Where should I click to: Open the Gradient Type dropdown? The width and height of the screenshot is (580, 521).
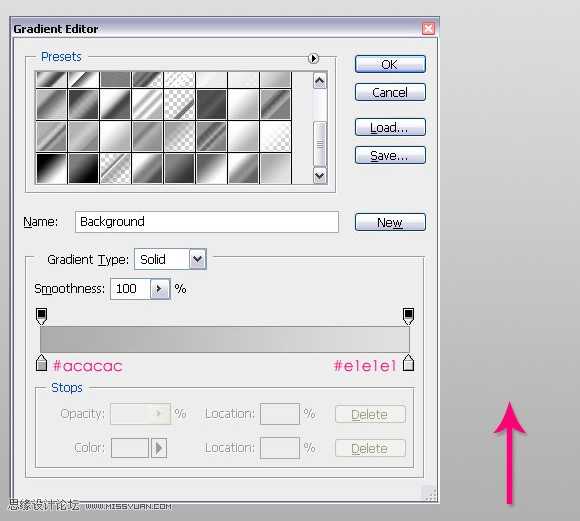tap(198, 259)
